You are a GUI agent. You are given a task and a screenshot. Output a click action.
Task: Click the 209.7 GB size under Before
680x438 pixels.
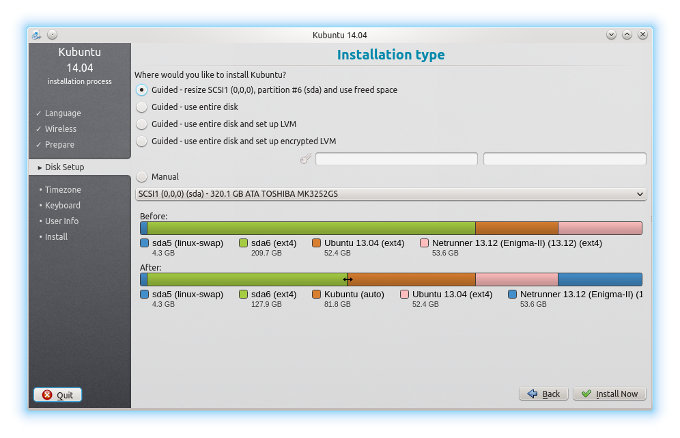pyautogui.click(x=266, y=253)
